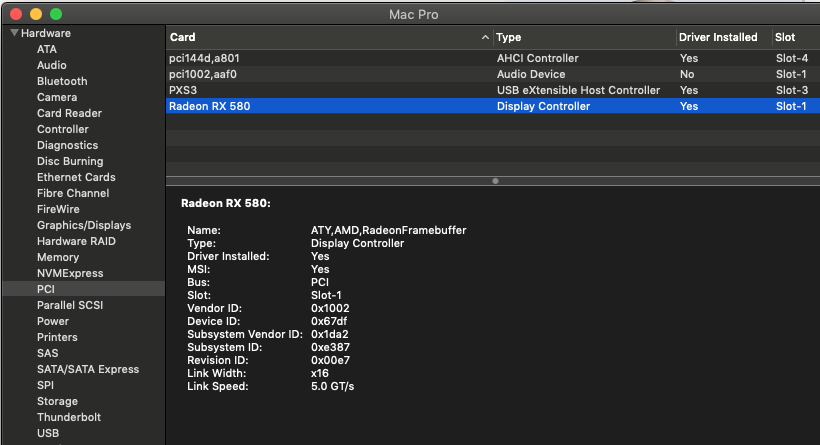
Task: Click the Revision ID value 0x00e7
Action: tap(330, 360)
